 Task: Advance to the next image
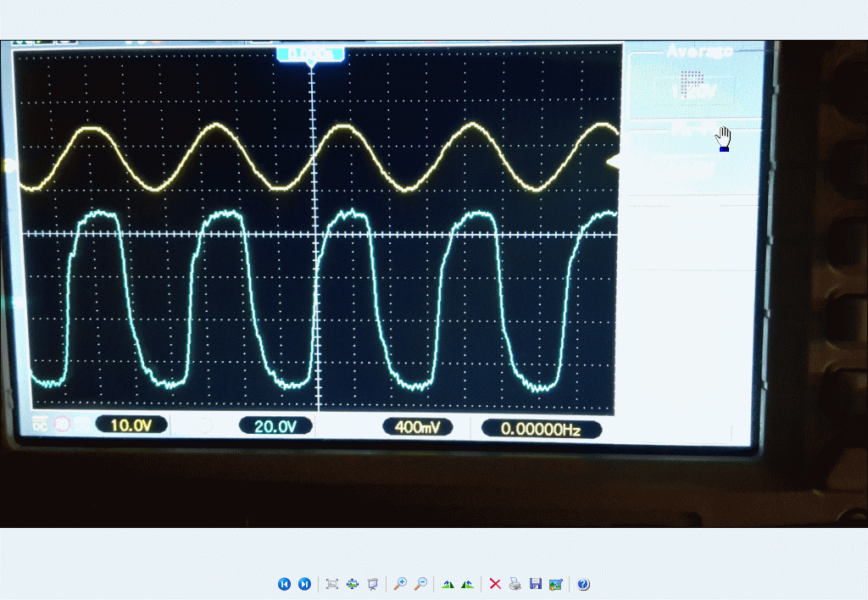(x=304, y=584)
